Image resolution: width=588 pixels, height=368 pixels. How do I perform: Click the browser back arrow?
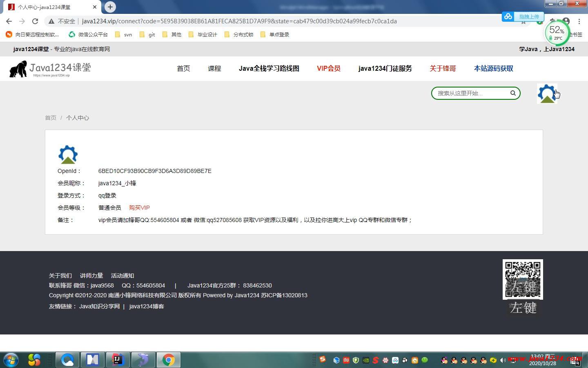[x=9, y=21]
